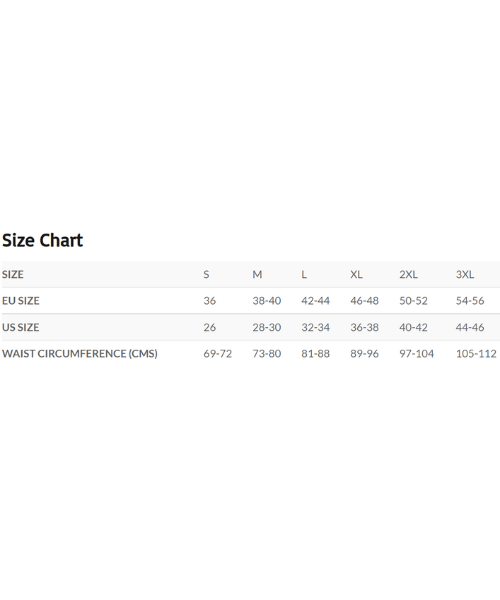Screen dimensions: 500x600
Task: Select the 2XL size column header
Action: (408, 274)
